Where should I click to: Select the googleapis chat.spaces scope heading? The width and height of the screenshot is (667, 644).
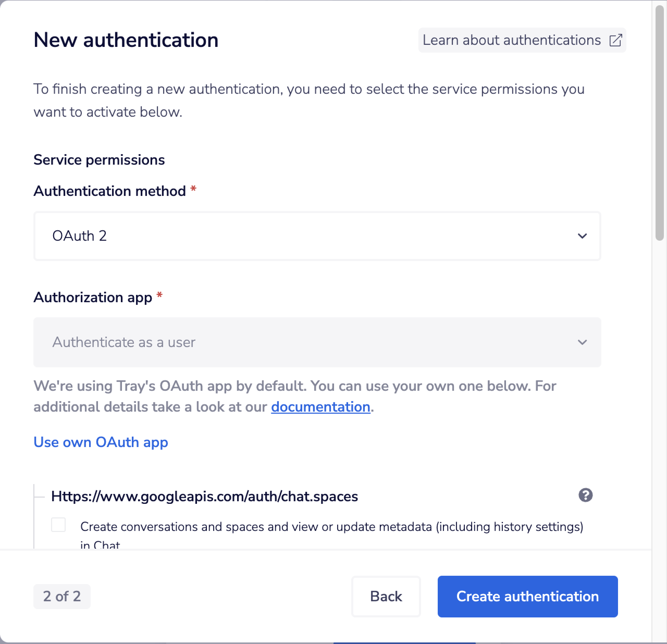[x=204, y=497]
